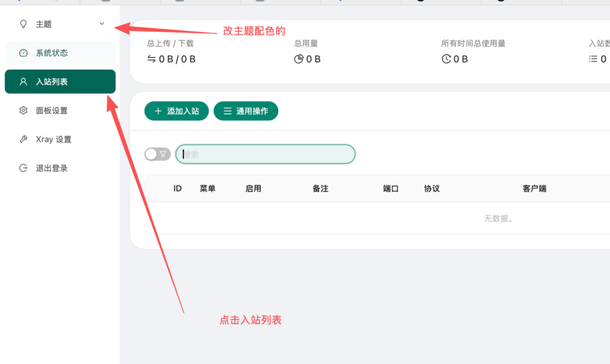Click the 客户端 column header

[x=534, y=189]
